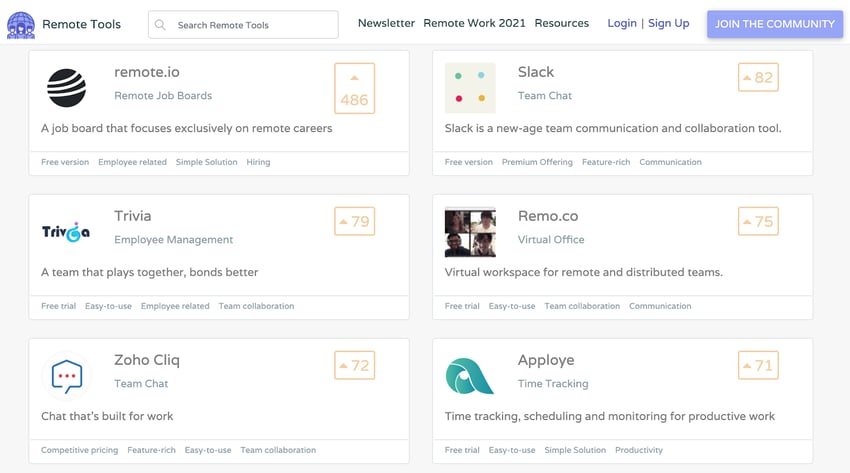Click Apploye's Easy-to-use tag
The image size is (850, 473).
[x=512, y=450]
